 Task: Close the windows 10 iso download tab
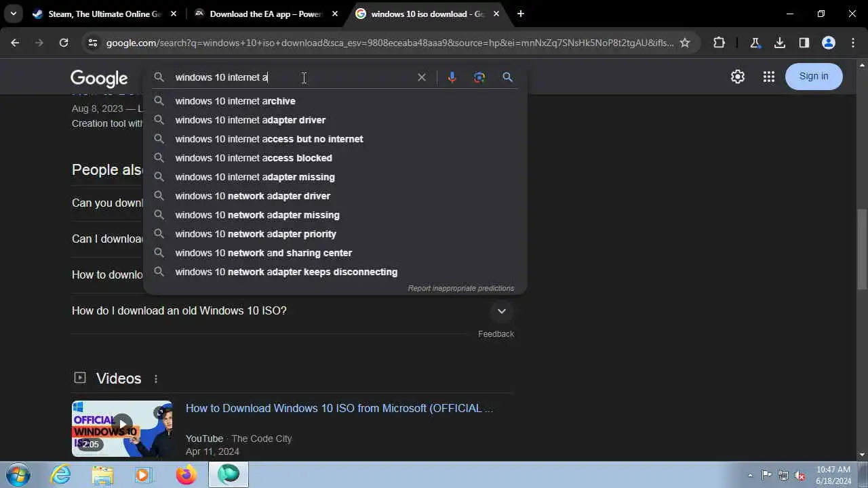coord(496,14)
